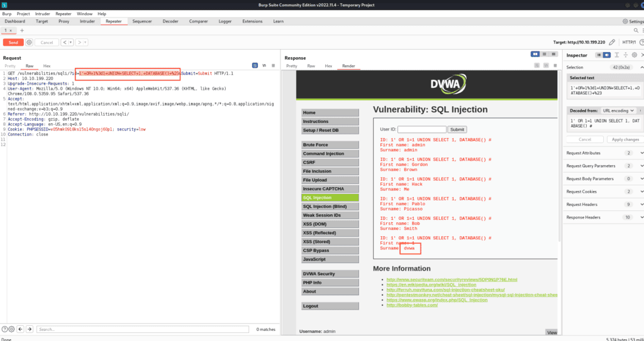Select combined tabbed request/response layout
644x341 pixels.
point(553,54)
